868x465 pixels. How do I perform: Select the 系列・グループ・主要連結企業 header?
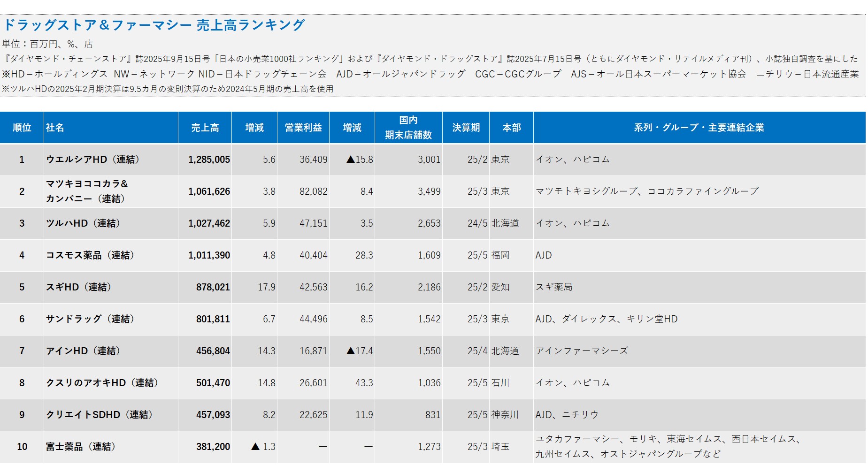[x=699, y=127]
